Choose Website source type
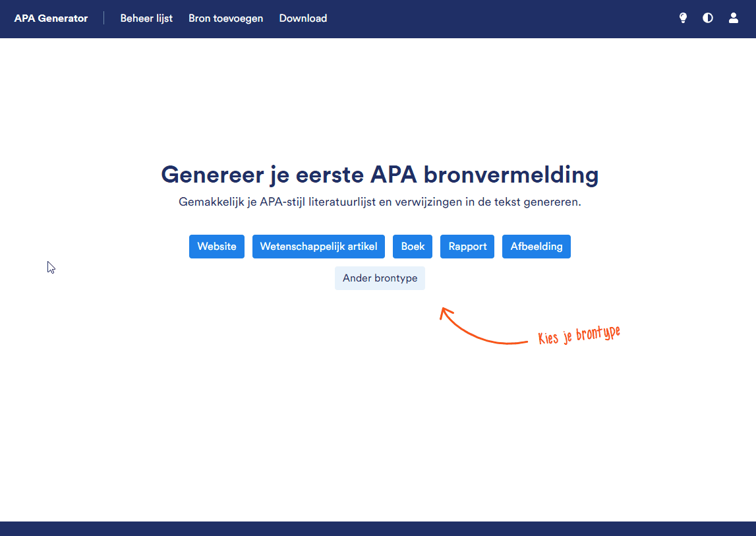This screenshot has height=536, width=756. click(x=216, y=247)
